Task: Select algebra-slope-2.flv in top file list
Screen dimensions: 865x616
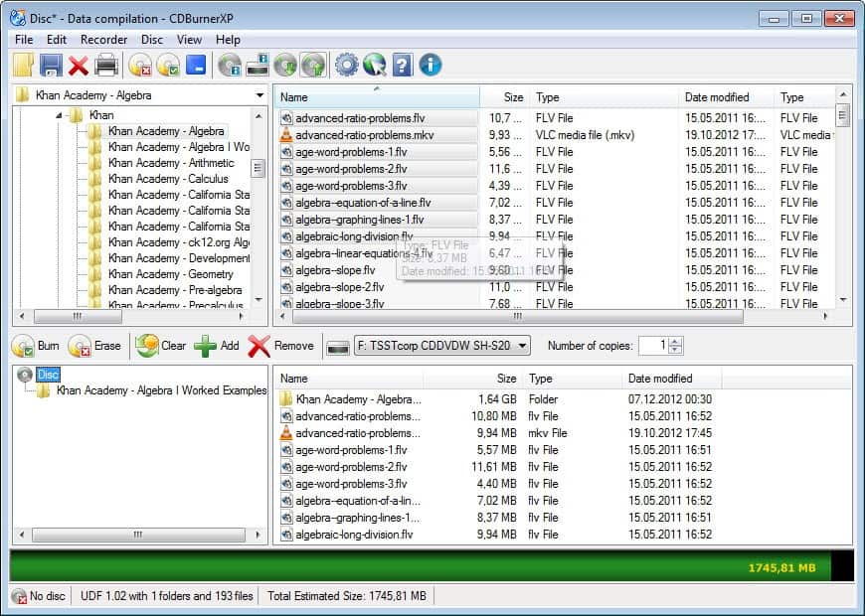Action: pyautogui.click(x=340, y=287)
